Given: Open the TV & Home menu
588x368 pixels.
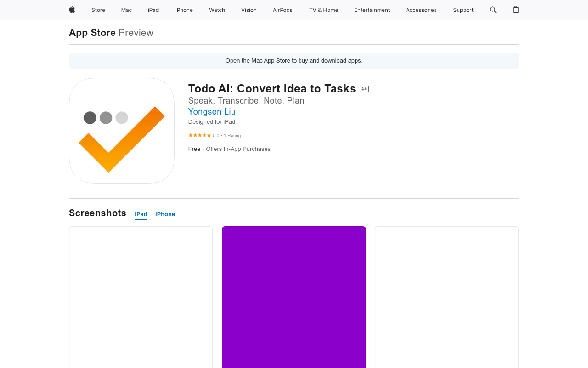Looking at the screenshot, I should pos(324,10).
